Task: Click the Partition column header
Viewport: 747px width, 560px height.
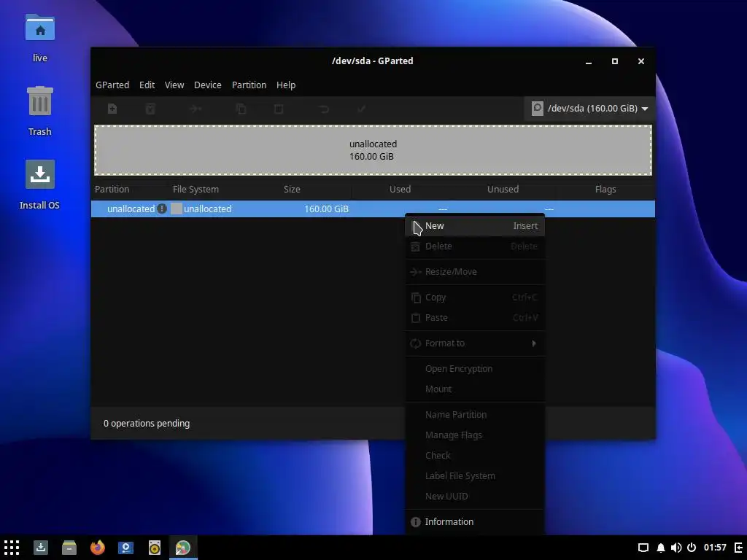Action: pyautogui.click(x=112, y=189)
